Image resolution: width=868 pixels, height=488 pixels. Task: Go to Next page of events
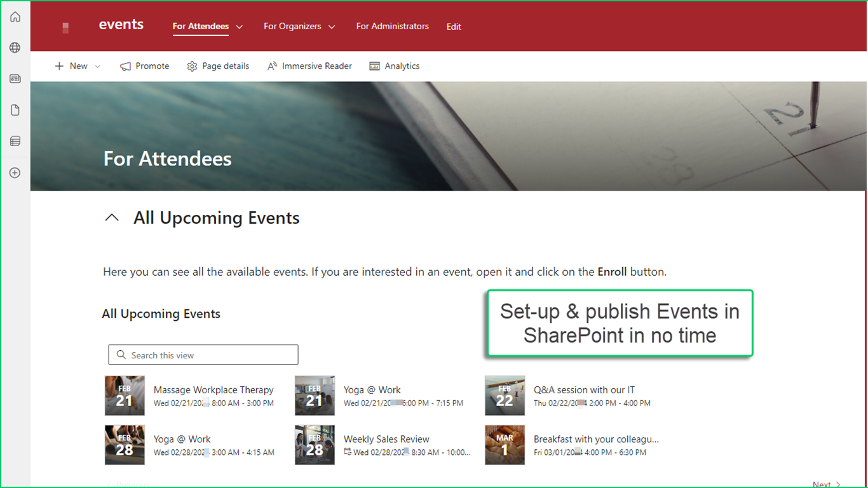[827, 484]
